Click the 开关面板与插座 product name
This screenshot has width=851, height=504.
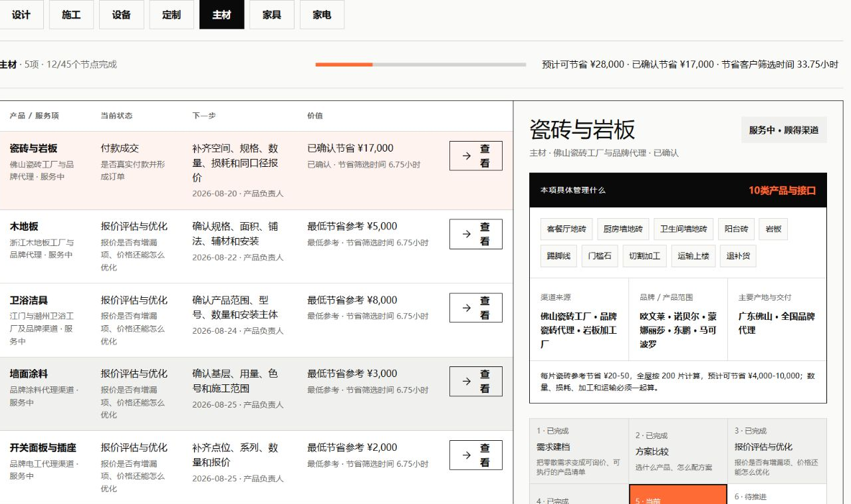(43, 448)
